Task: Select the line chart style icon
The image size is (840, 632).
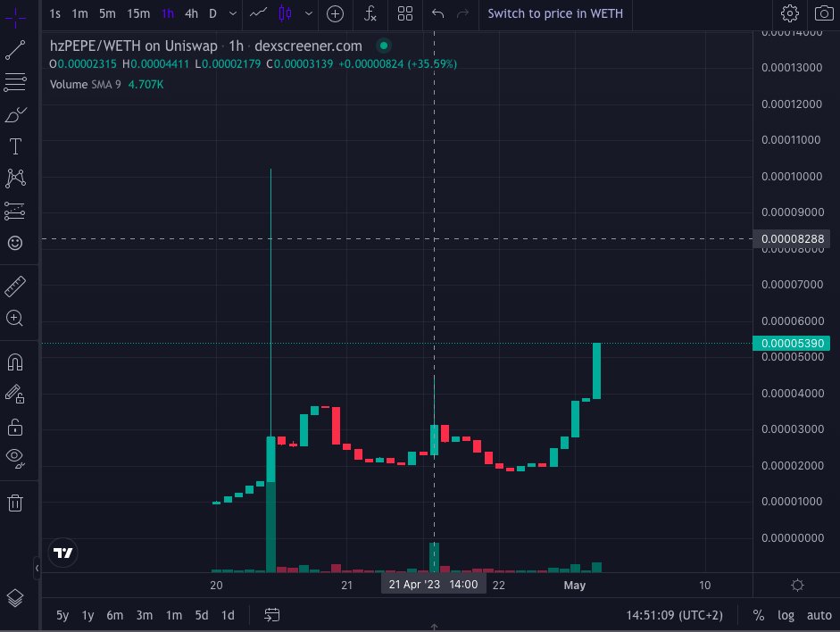Action: pyautogui.click(x=258, y=12)
